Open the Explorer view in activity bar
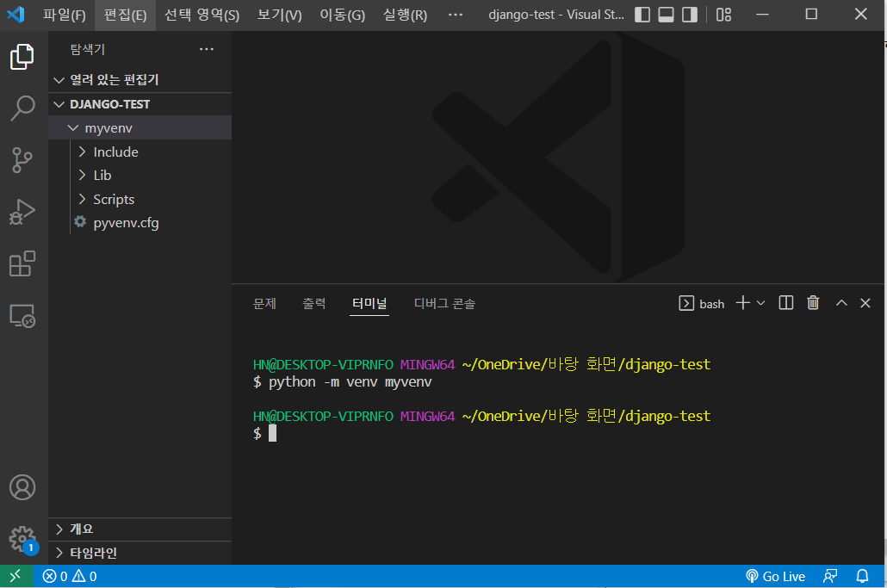Image resolution: width=887 pixels, height=588 pixels. (x=22, y=57)
